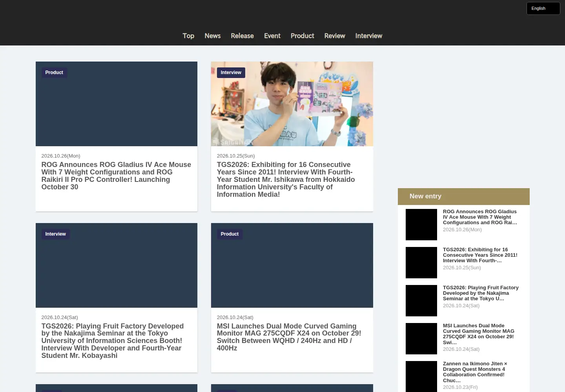Screen dimensions: 565x392
Task: Click the 2026.10.26(Mon) date on the ROG card
Action: 61,156
